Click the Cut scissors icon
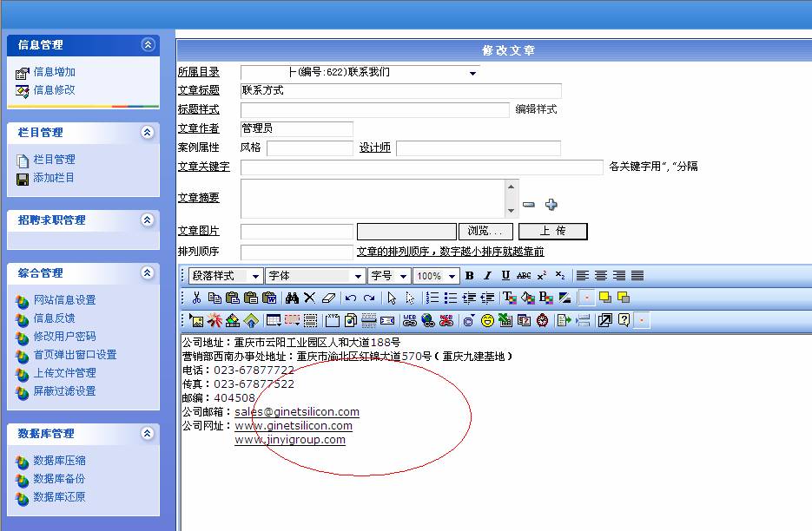812x531 pixels. (x=196, y=297)
